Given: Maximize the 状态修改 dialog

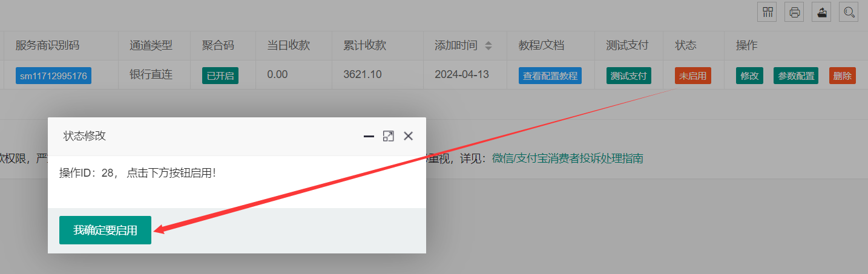Looking at the screenshot, I should point(388,136).
